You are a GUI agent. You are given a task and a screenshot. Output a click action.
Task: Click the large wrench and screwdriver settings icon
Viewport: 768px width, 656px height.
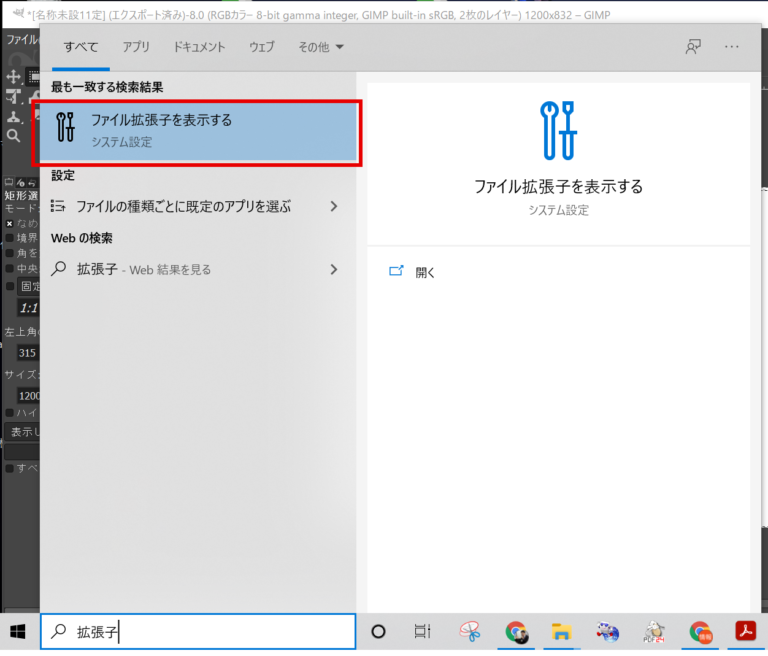558,131
